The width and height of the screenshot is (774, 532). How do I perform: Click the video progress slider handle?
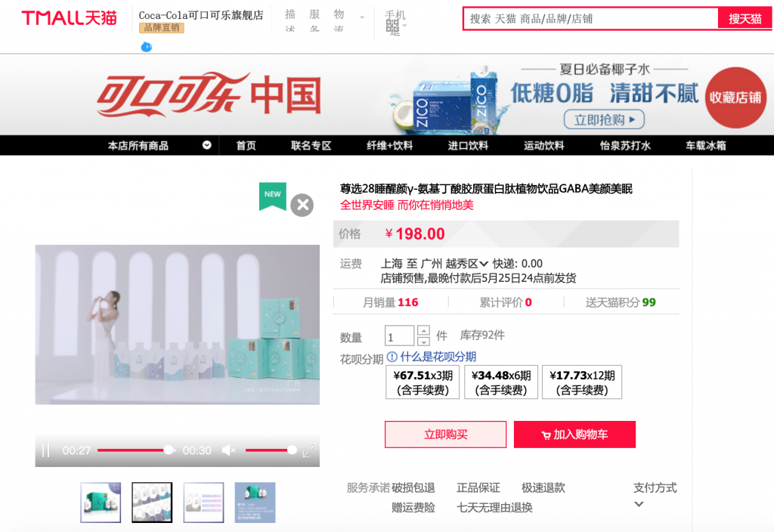click(169, 450)
